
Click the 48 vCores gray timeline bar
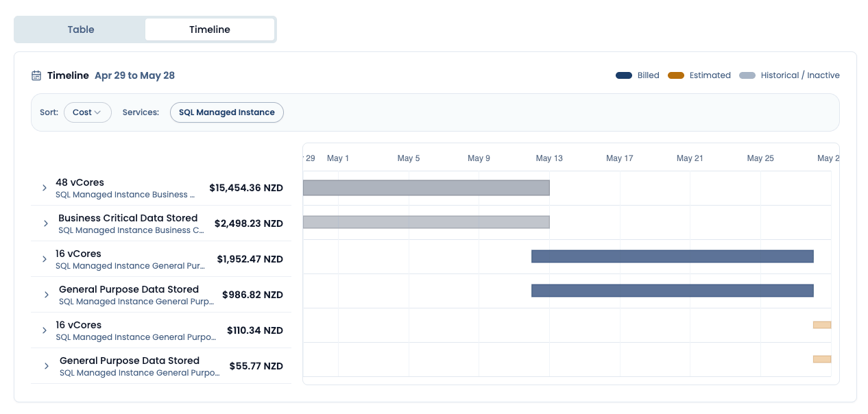tap(426, 188)
